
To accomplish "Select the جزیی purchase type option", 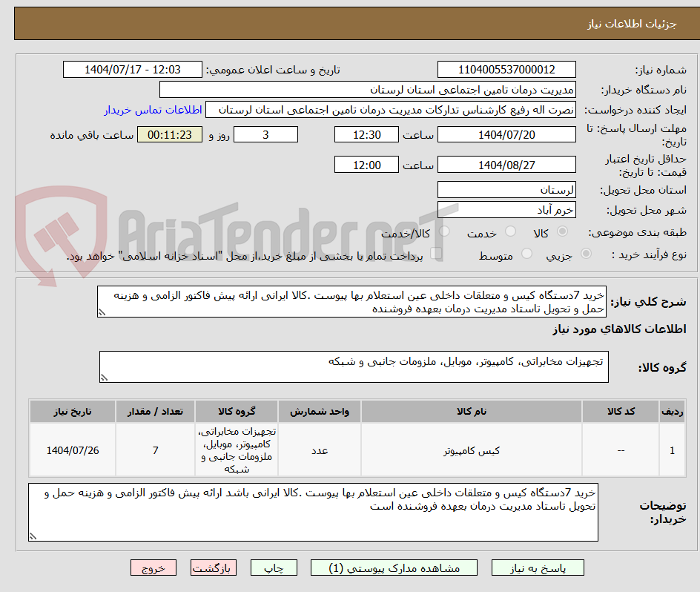I will pos(586,254).
